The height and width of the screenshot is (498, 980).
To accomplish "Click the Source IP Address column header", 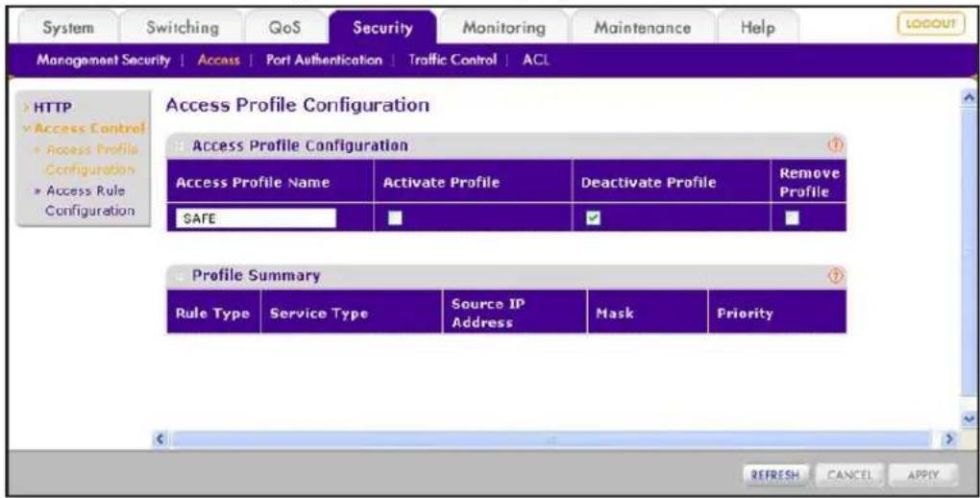I will (x=515, y=313).
